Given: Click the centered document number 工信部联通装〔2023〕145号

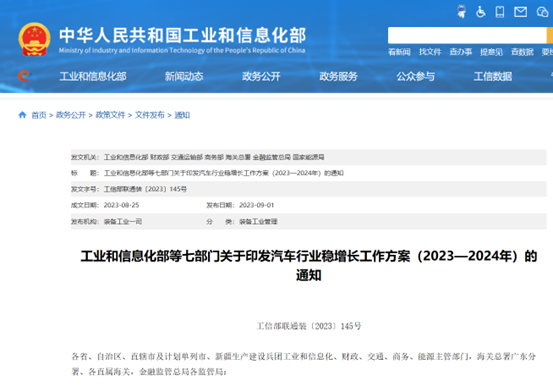Looking at the screenshot, I should pyautogui.click(x=309, y=326).
